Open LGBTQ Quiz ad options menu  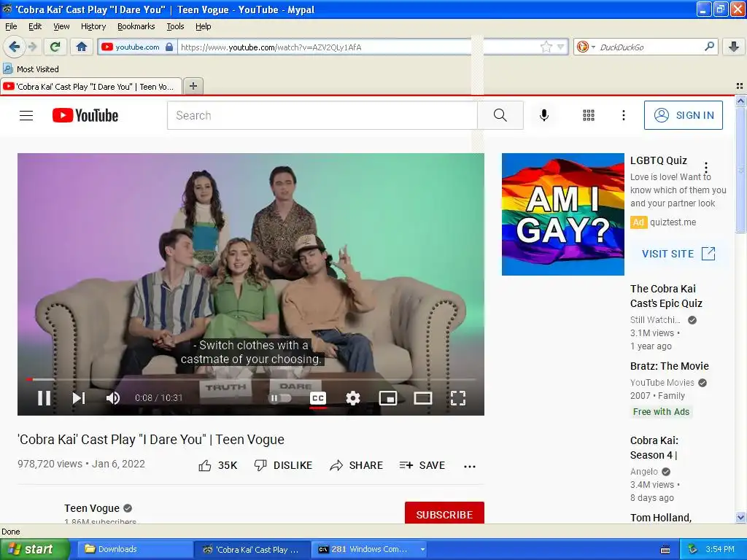click(706, 168)
